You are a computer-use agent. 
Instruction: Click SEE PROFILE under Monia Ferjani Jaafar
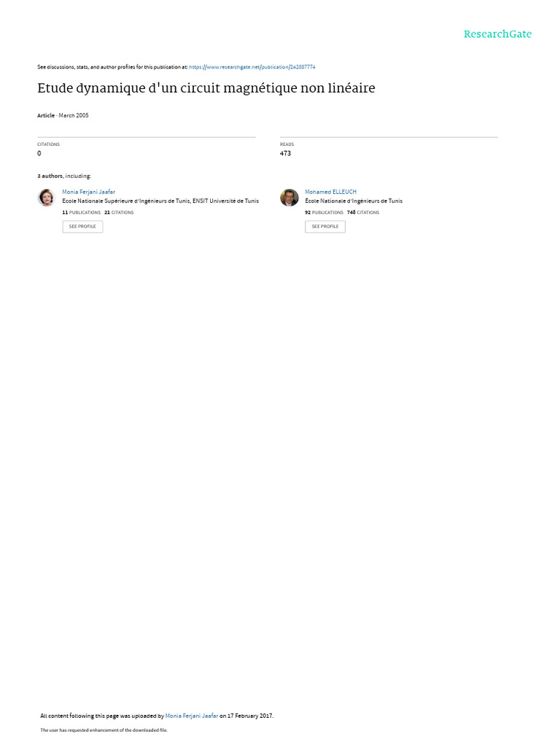click(82, 226)
